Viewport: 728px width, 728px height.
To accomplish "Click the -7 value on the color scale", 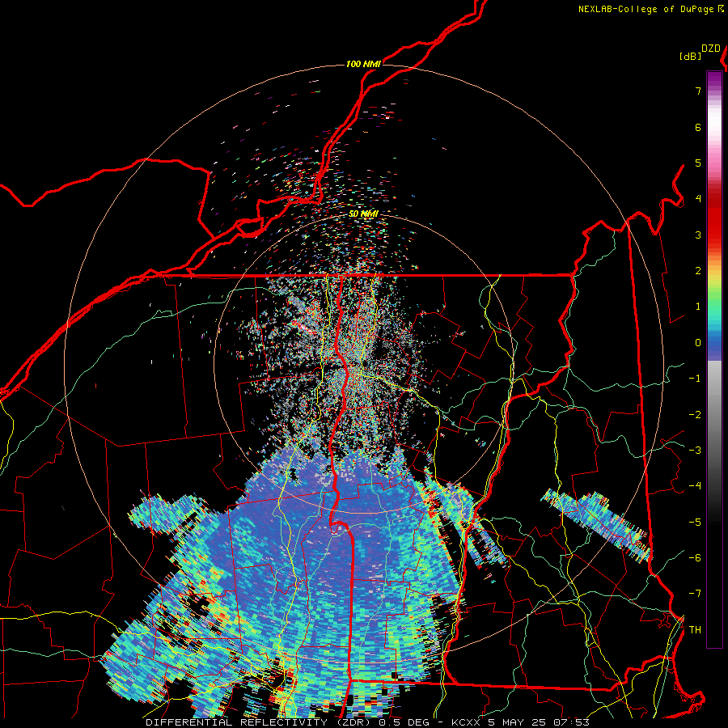I will (x=695, y=594).
